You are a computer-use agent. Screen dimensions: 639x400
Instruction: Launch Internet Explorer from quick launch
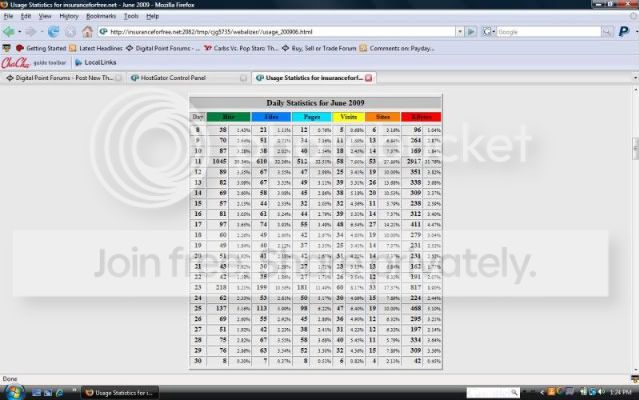(59, 393)
